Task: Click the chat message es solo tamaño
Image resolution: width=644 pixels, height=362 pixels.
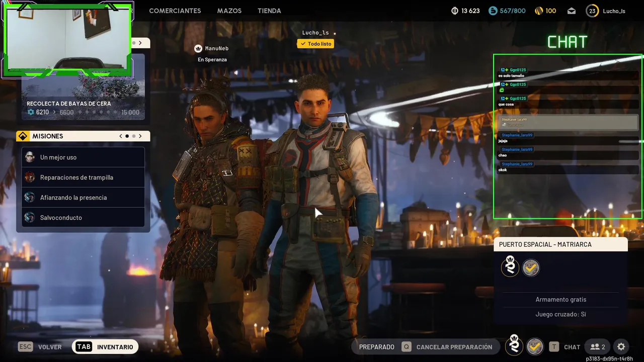Action: [x=511, y=76]
